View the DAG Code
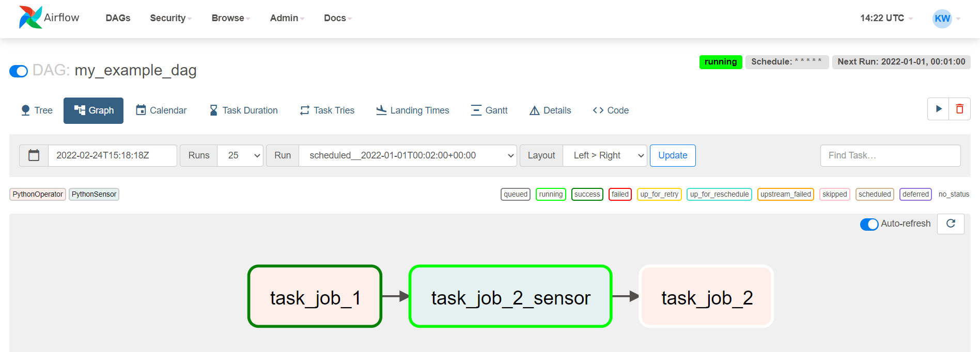 pos(611,110)
